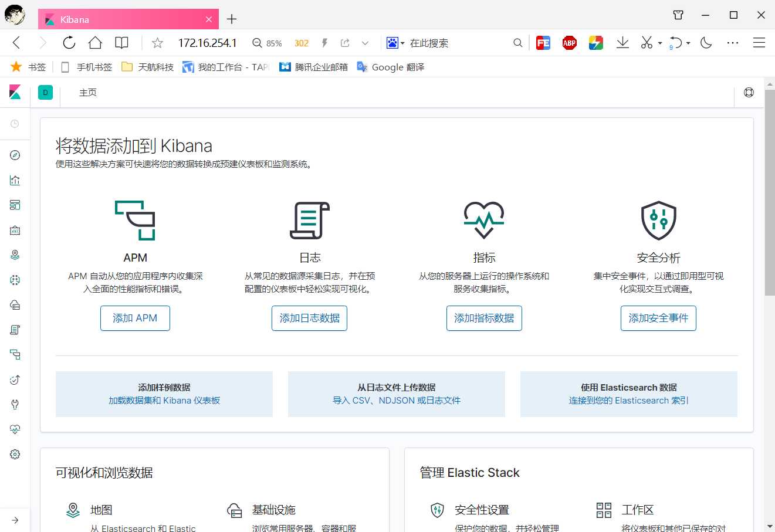Open the browser hamburger main menu
Image resolution: width=775 pixels, height=532 pixels.
coord(759,43)
